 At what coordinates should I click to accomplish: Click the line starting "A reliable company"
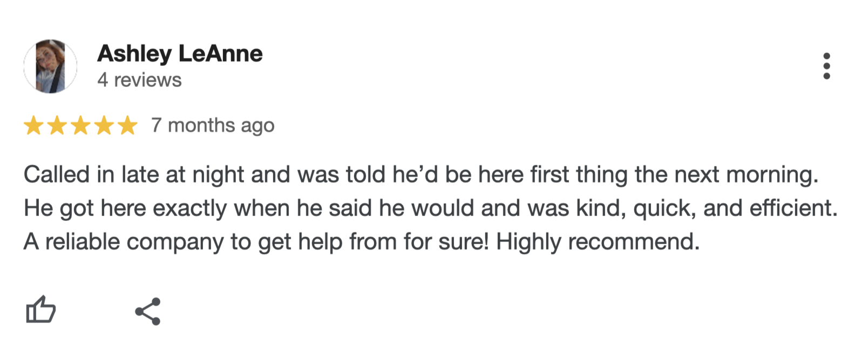[362, 242]
